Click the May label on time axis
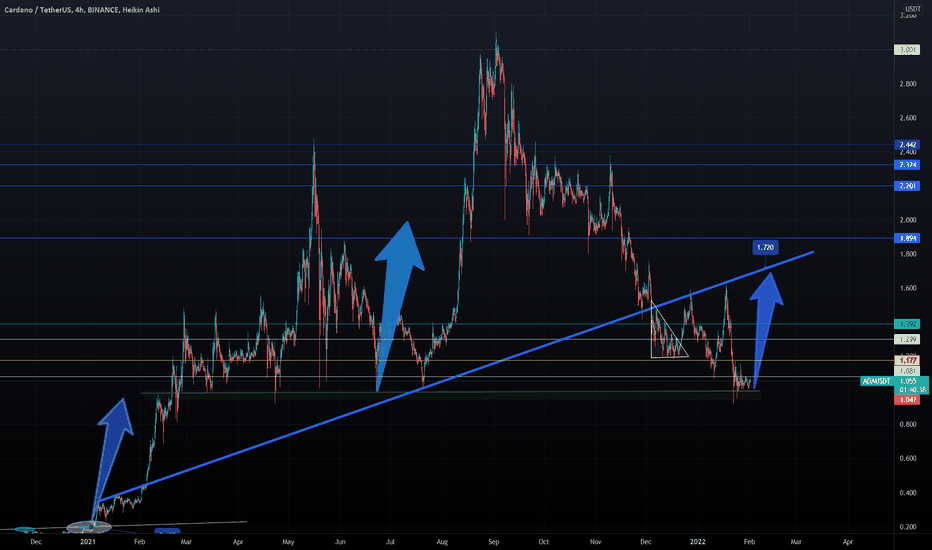 pos(288,542)
